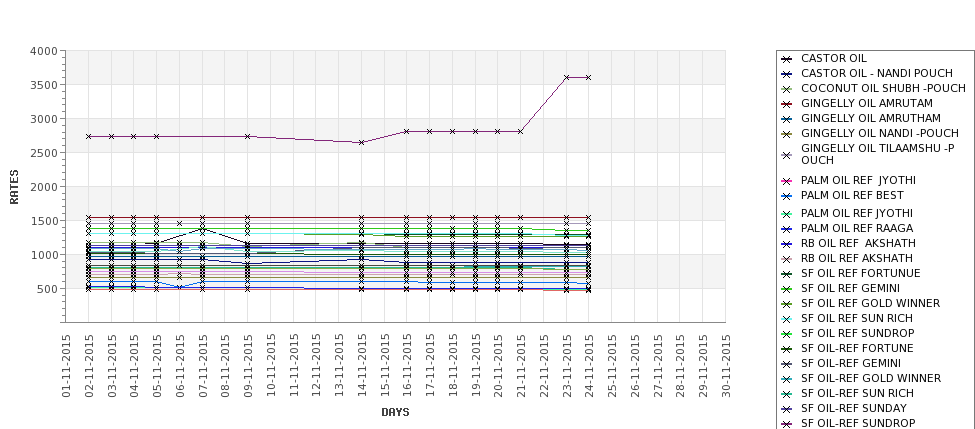Click the GINGELLY OIL NANDI -POUCH marker swatch
975x429 pixels.
pos(787,134)
